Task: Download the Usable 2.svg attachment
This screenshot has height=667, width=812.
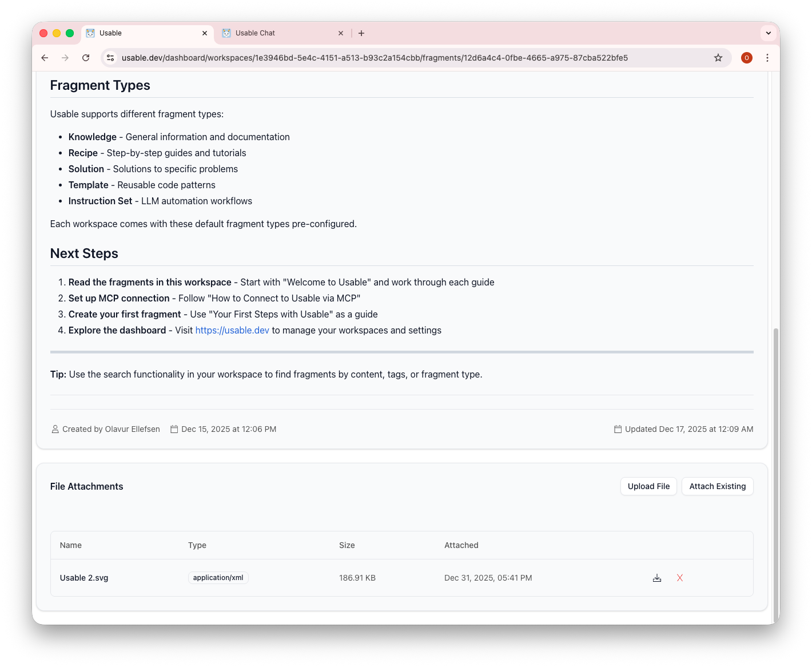Action: click(657, 578)
